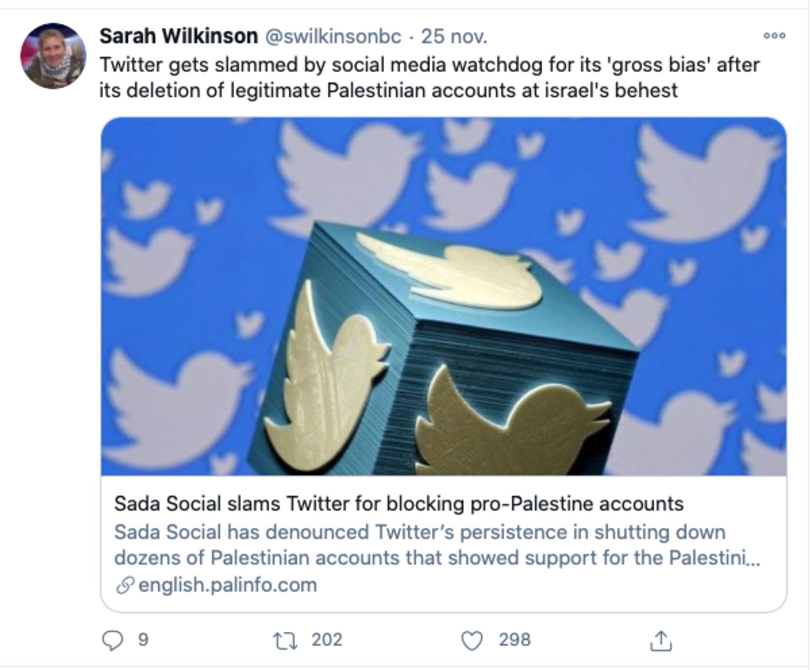Click the @swilkinsonbc handle
Image resolution: width=812 pixels, height=670 pixels.
(333, 37)
